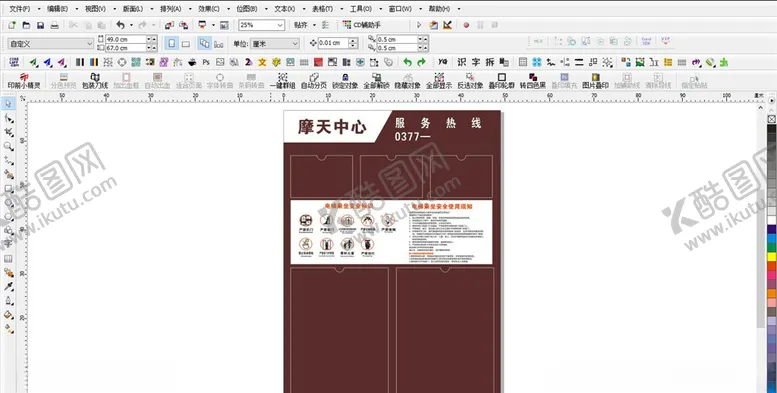Screen dimensions: 777x393
Task: Open the 文本(X) menu
Action: (x=284, y=9)
